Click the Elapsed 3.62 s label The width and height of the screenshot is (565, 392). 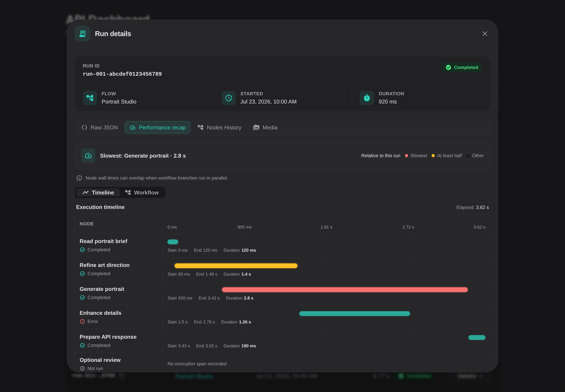[472, 207]
